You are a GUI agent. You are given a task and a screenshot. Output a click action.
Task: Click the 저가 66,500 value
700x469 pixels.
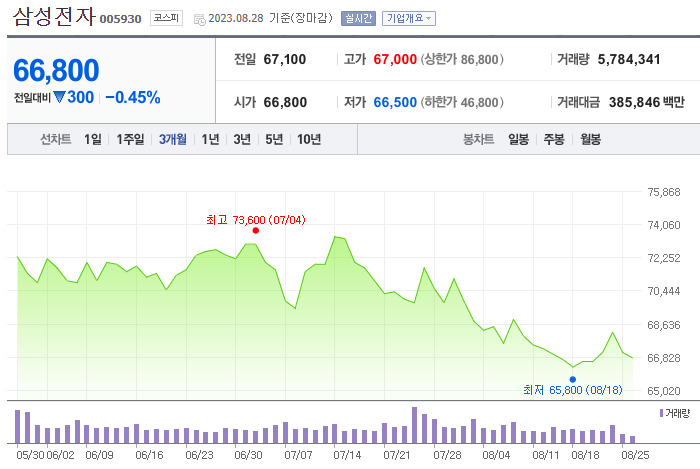pos(395,102)
